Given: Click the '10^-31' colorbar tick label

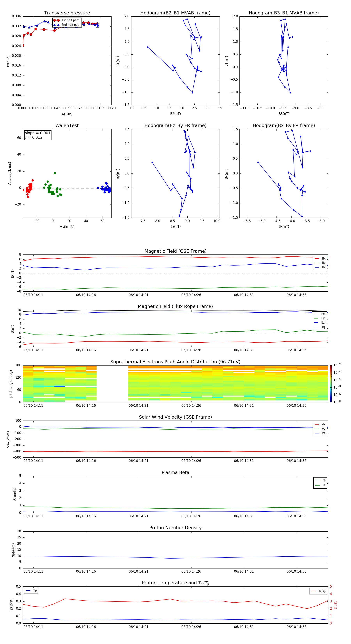Looking at the screenshot, I should click(337, 402).
